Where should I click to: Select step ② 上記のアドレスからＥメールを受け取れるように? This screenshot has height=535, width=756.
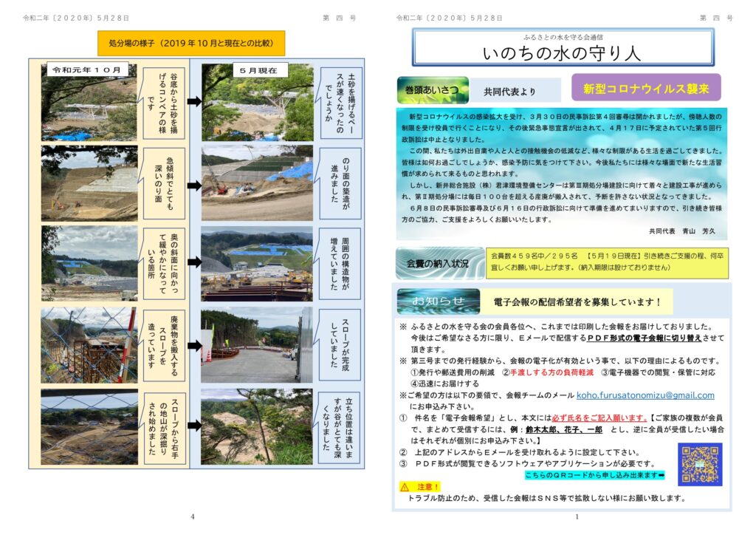coord(520,452)
